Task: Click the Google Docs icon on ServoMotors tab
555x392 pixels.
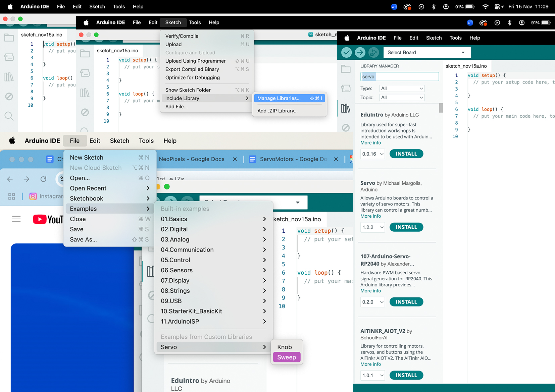Action: coord(253,159)
